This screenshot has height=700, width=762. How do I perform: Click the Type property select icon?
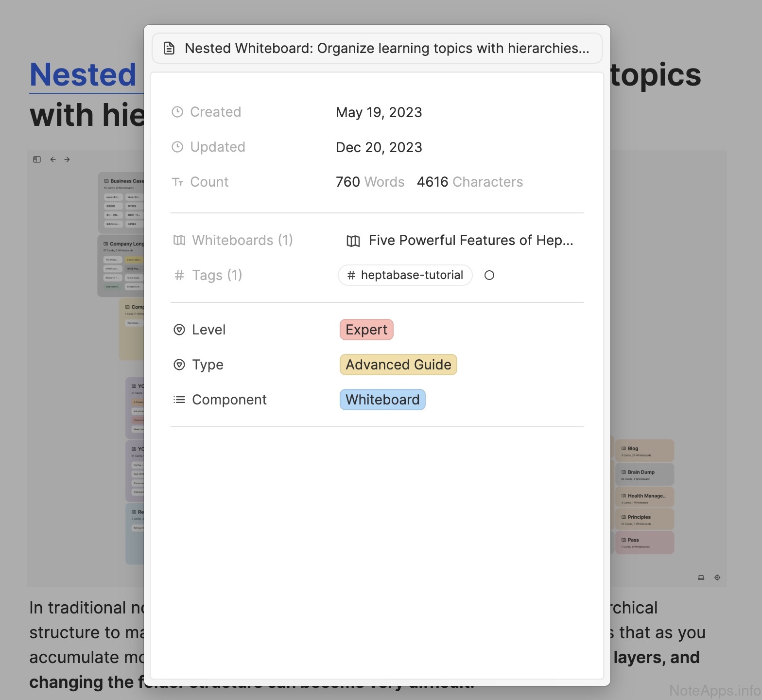179,365
